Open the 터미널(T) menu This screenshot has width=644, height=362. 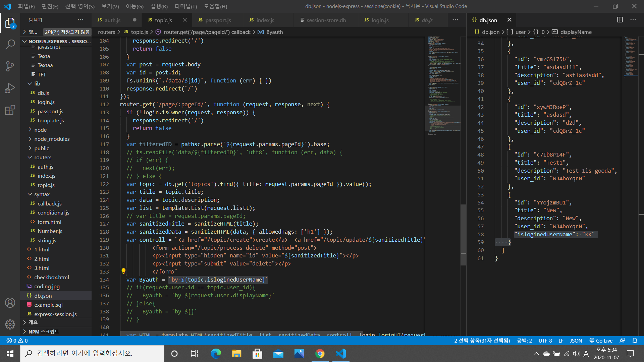[x=185, y=6]
